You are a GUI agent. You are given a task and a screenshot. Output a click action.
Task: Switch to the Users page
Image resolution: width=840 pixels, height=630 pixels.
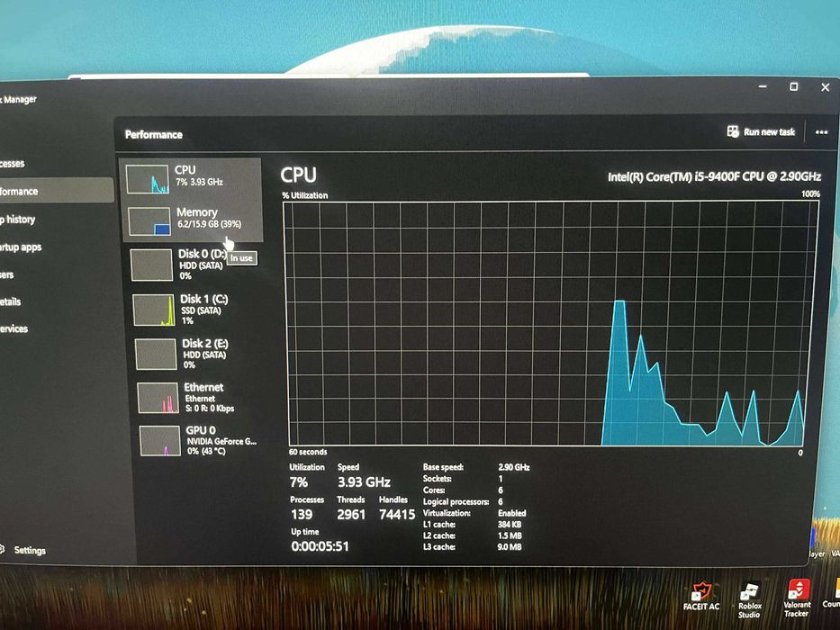7,274
